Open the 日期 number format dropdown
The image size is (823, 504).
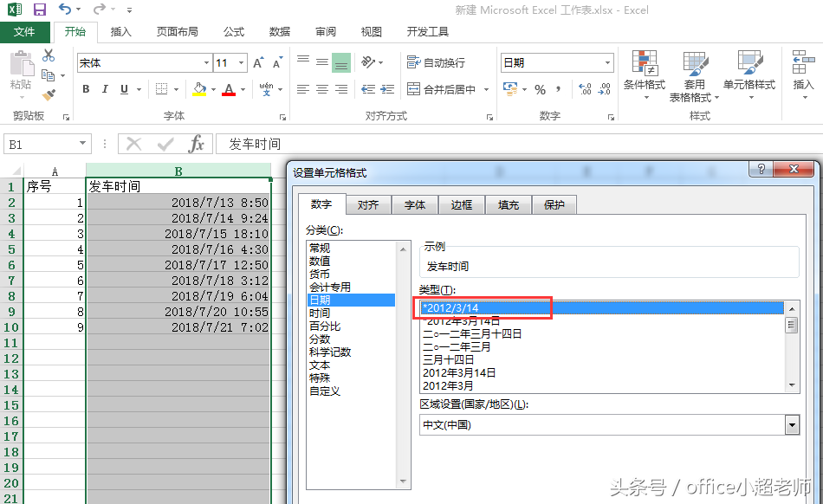[607, 63]
